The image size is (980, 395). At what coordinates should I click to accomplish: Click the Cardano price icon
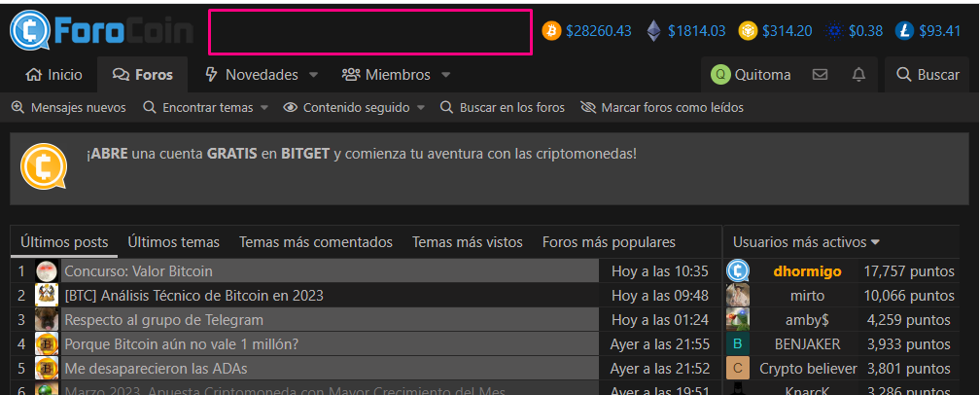834,31
